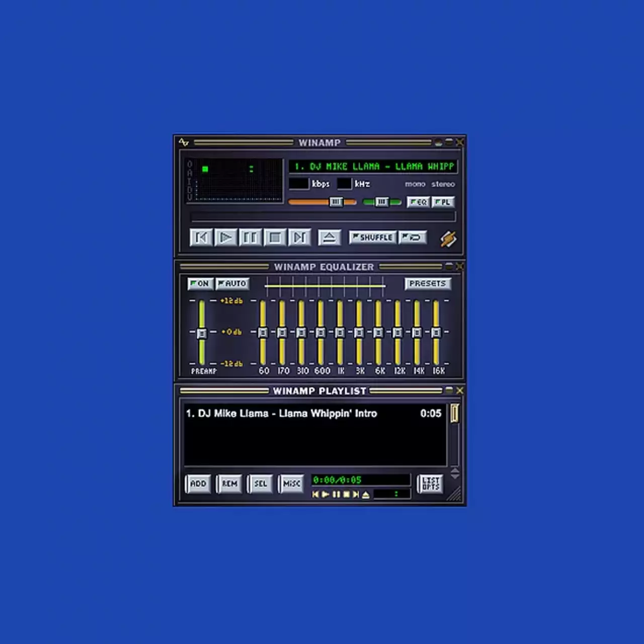Toggle Repeat mode button

coord(413,237)
